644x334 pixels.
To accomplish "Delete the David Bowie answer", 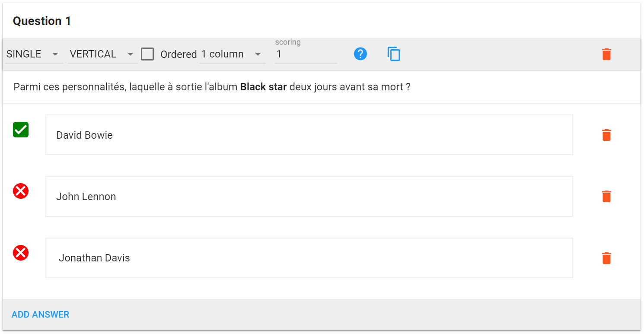I will click(x=606, y=135).
